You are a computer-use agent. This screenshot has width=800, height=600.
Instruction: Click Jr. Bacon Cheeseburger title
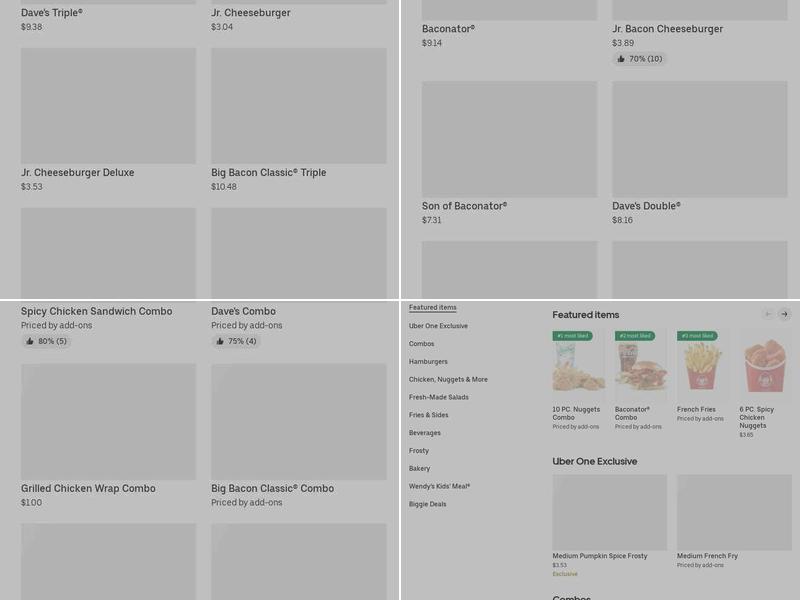(x=667, y=29)
